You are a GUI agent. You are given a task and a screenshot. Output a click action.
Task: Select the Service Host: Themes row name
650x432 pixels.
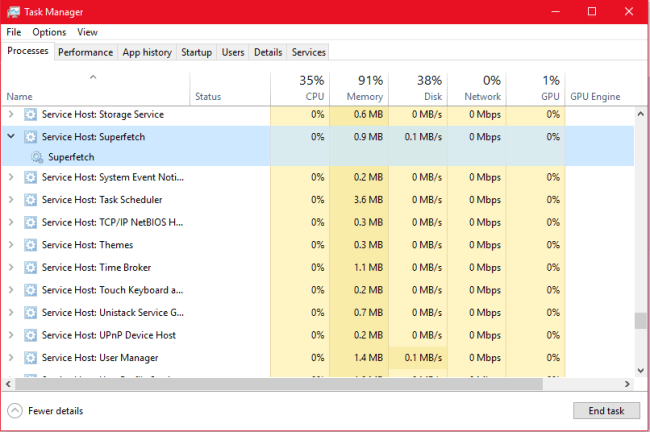pyautogui.click(x=87, y=245)
